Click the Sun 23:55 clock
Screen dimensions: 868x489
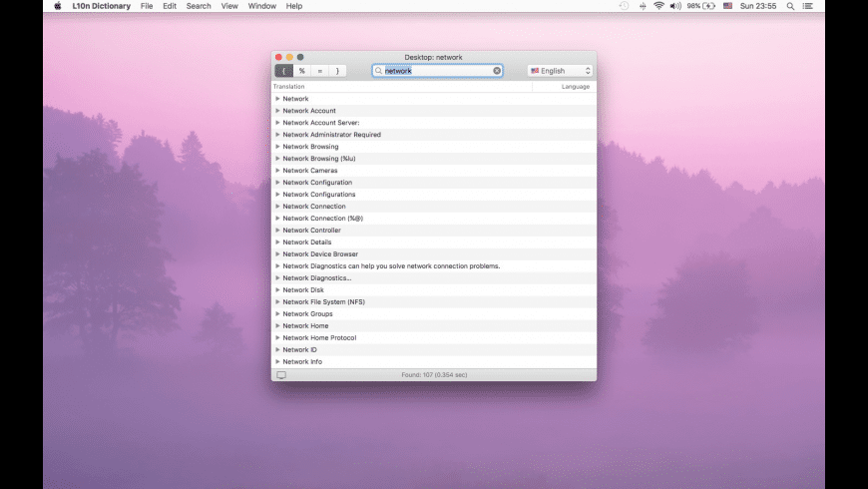pyautogui.click(x=758, y=6)
